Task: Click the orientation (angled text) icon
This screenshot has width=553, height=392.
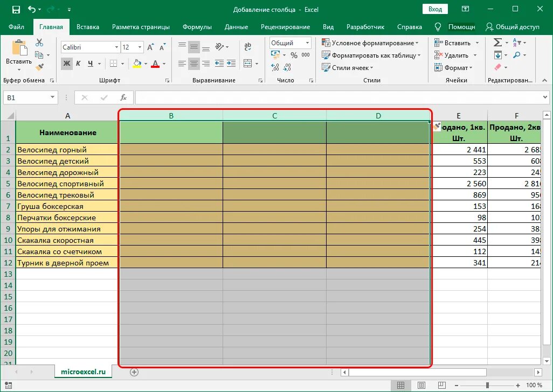Action: pyautogui.click(x=220, y=46)
